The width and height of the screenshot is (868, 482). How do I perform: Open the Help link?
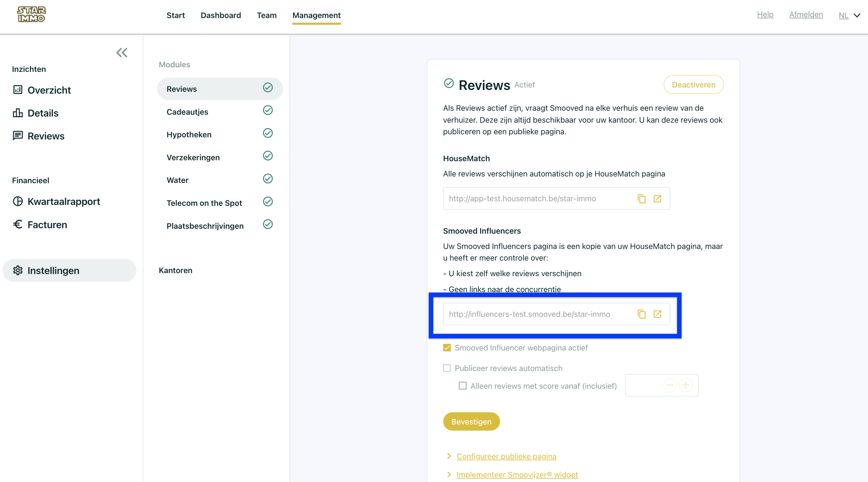tap(765, 14)
